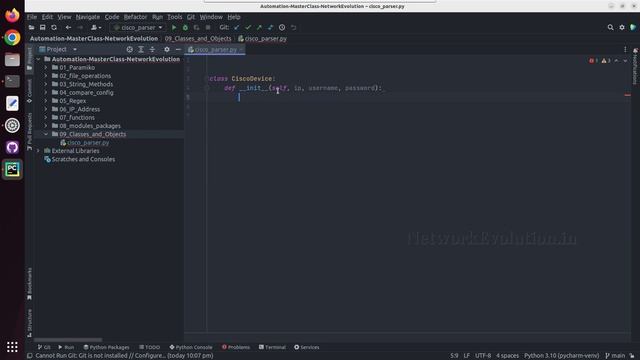640x360 pixels.
Task: Open the Problems tool window
Action: tap(236, 347)
